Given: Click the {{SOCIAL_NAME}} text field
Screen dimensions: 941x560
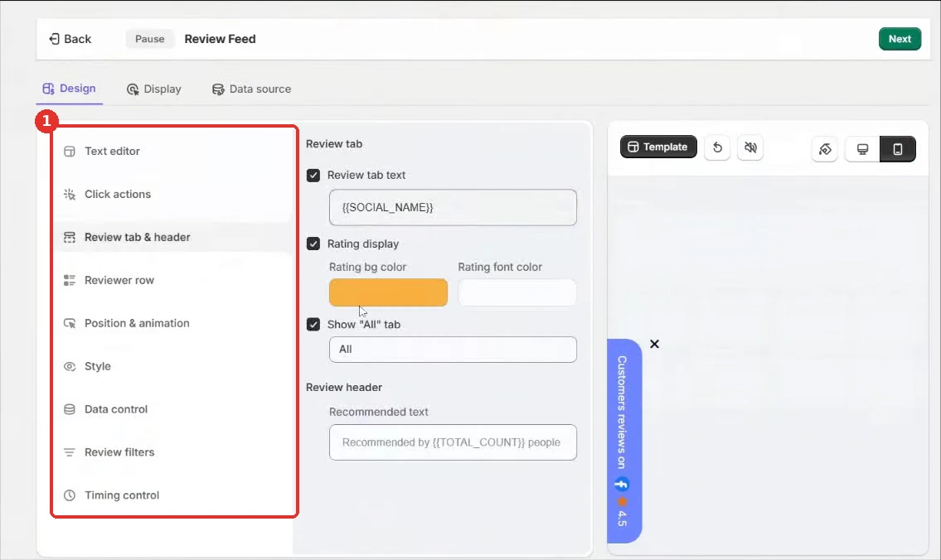Looking at the screenshot, I should point(454,207).
